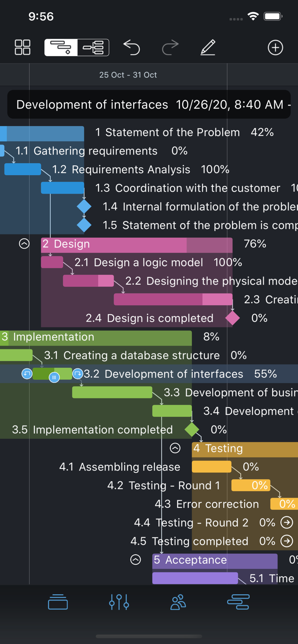
Task: Collapse the 4 Testing task group
Action: (175, 448)
